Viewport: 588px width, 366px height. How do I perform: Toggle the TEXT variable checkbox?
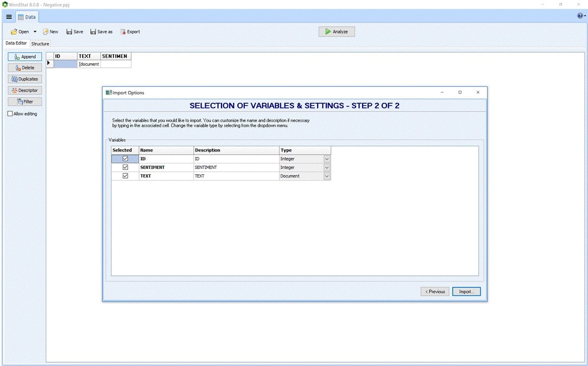[125, 176]
